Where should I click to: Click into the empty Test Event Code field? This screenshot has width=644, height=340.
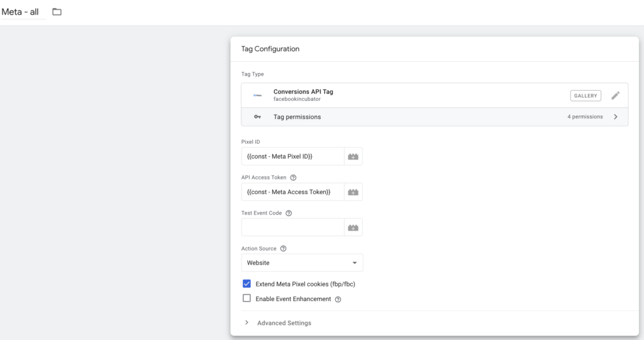point(292,227)
